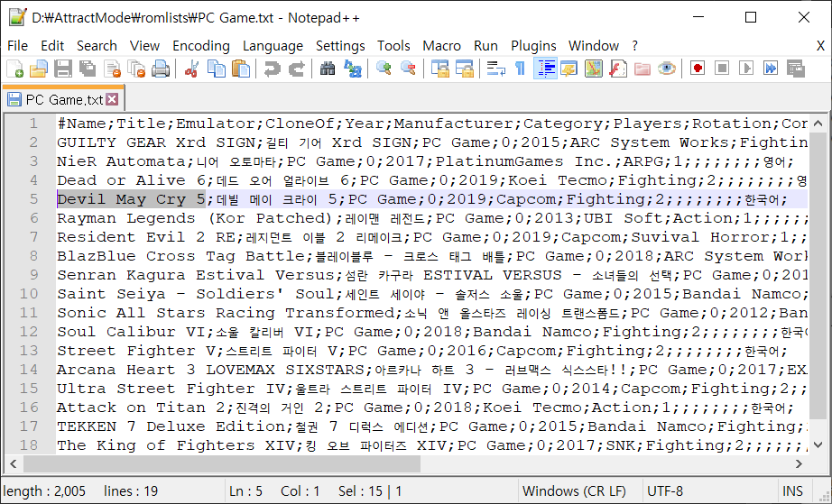Click the Close All documents toolbar icon

pyautogui.click(x=136, y=69)
